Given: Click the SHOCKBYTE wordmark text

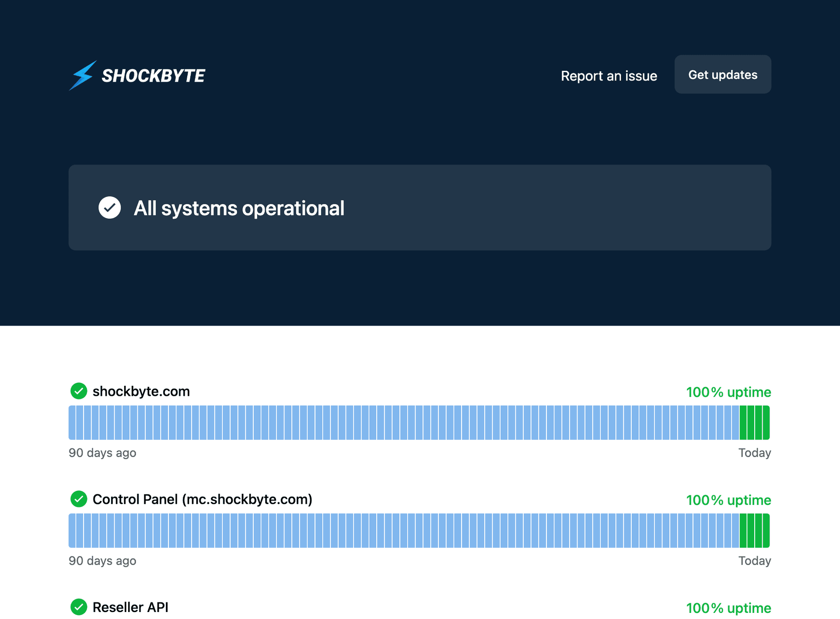Looking at the screenshot, I should [x=153, y=76].
